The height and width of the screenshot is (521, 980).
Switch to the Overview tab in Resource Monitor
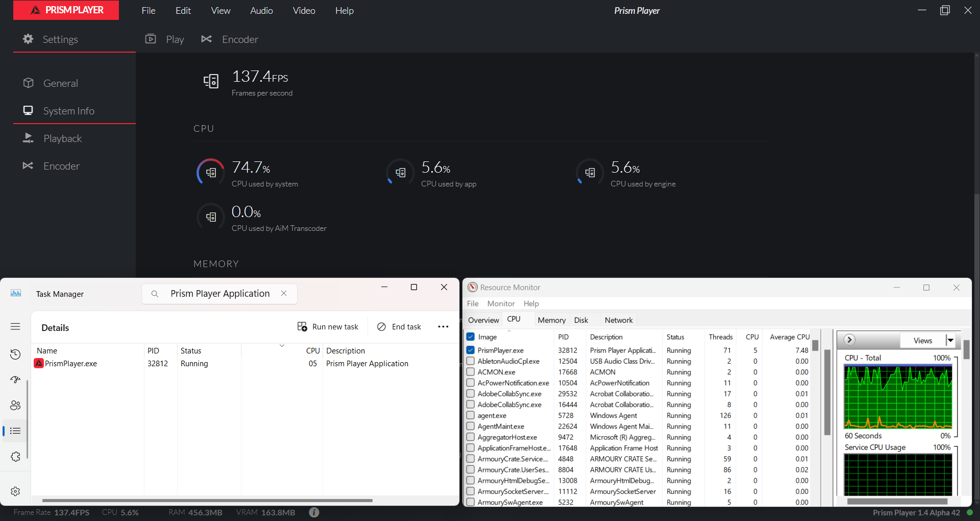(x=483, y=320)
